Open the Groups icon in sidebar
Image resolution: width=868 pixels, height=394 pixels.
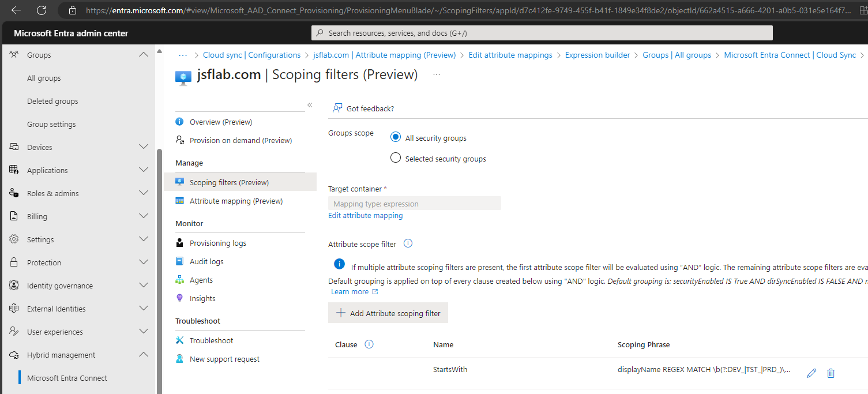click(x=14, y=55)
